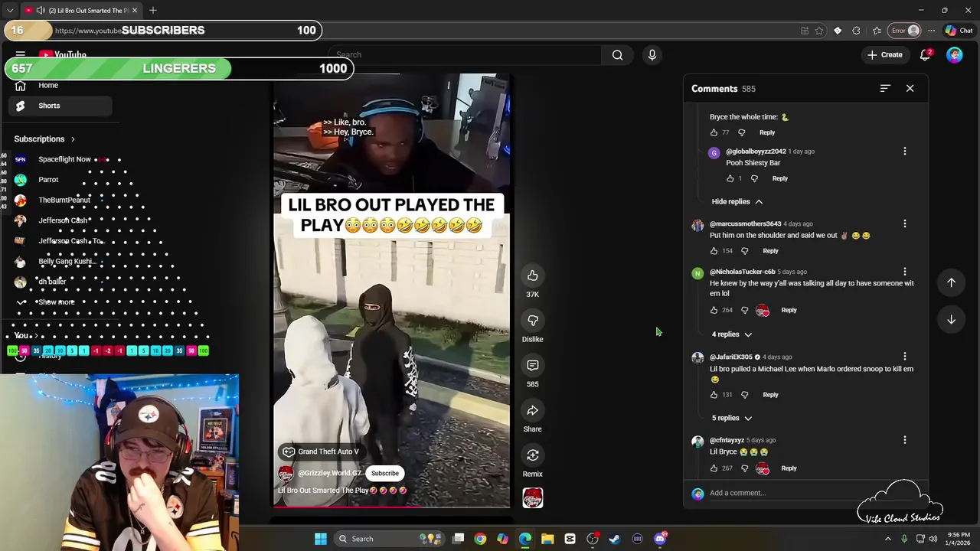Click the YouTube search magnifier button
Screen dimensions: 980x551
pos(617,55)
